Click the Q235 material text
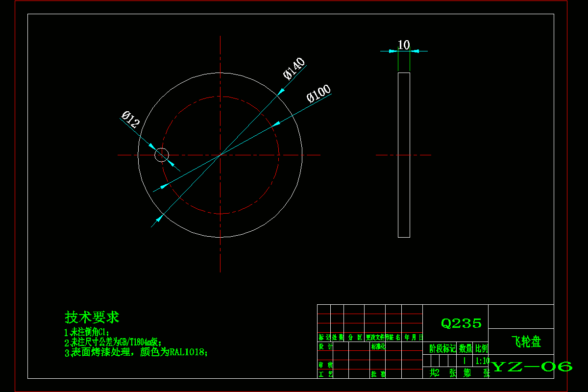 click(x=461, y=323)
